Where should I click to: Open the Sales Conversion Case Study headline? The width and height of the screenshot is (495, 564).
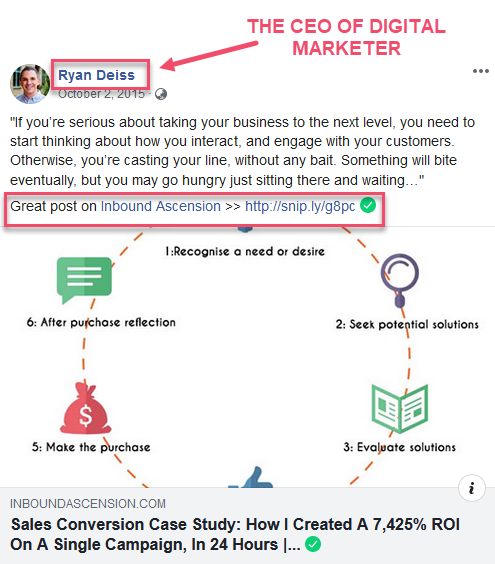pos(235,534)
